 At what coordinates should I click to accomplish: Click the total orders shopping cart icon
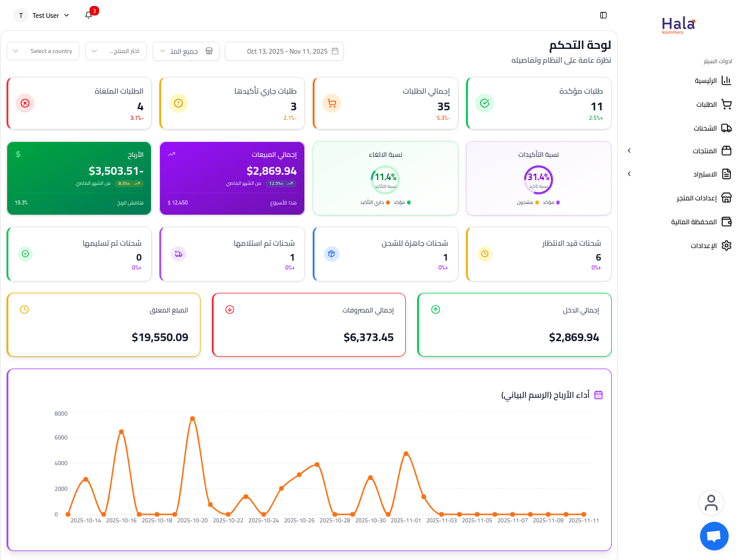point(332,103)
